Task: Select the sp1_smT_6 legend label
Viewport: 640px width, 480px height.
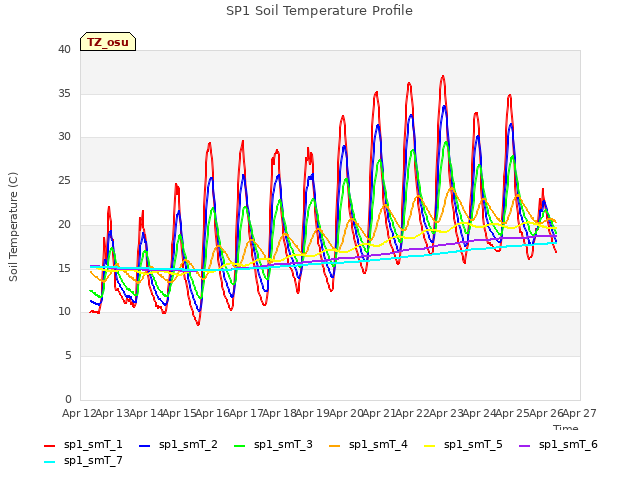Action: click(x=568, y=444)
